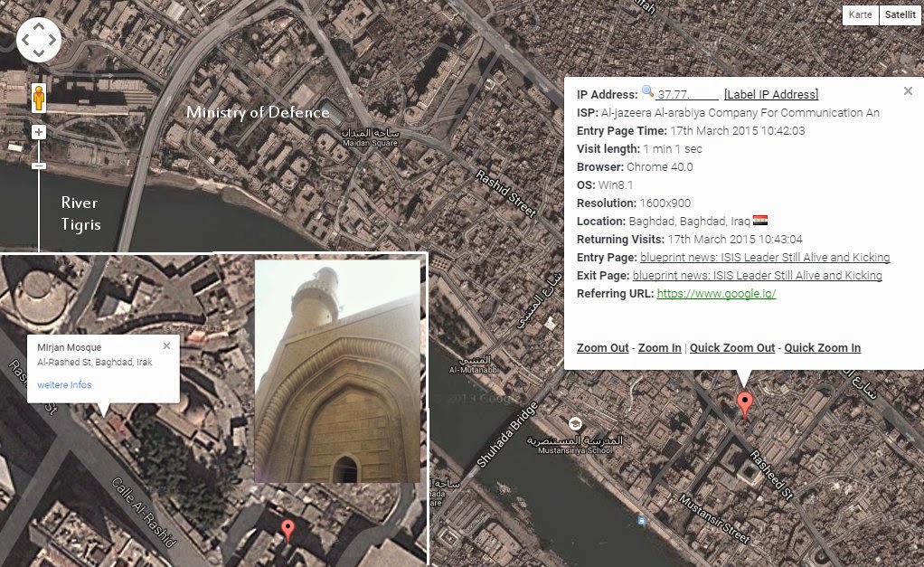924x567 pixels.
Task: Zoom in with the plus button
Action: pos(39,132)
